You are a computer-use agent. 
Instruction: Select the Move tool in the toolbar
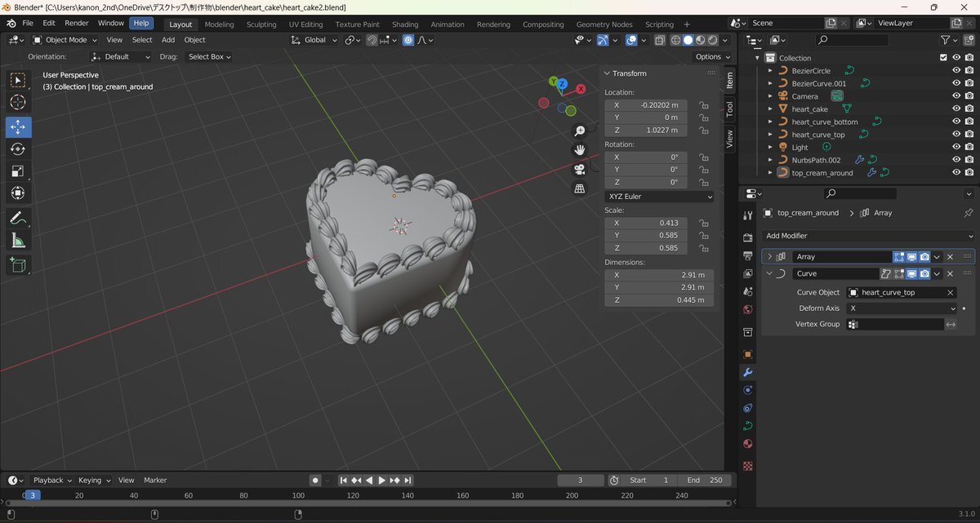point(18,126)
